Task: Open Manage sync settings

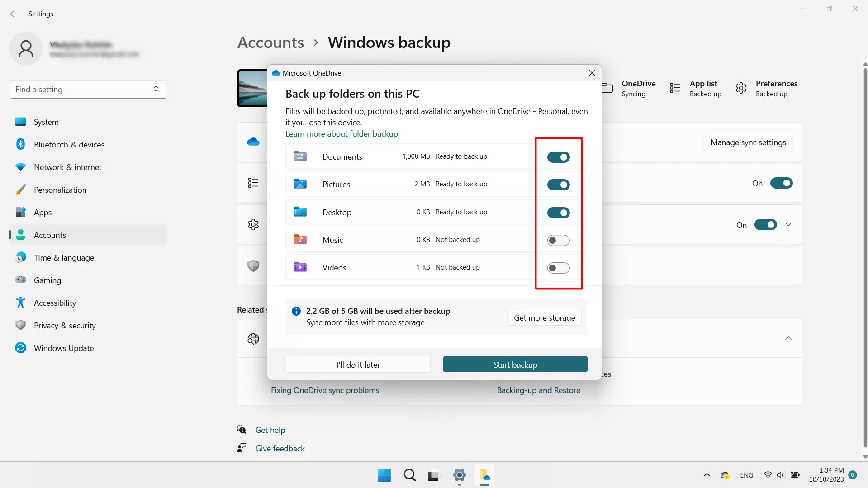Action: click(748, 142)
